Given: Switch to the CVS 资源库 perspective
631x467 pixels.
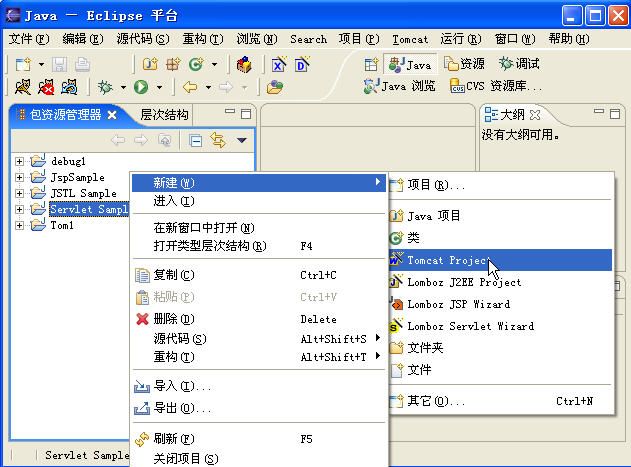Looking at the screenshot, I should coord(496,86).
